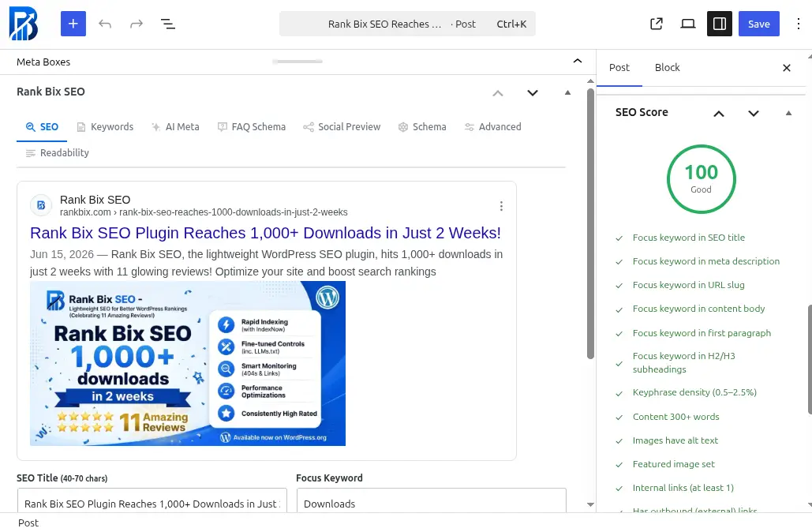Close the settings sidebar
812x532 pixels.
(787, 68)
